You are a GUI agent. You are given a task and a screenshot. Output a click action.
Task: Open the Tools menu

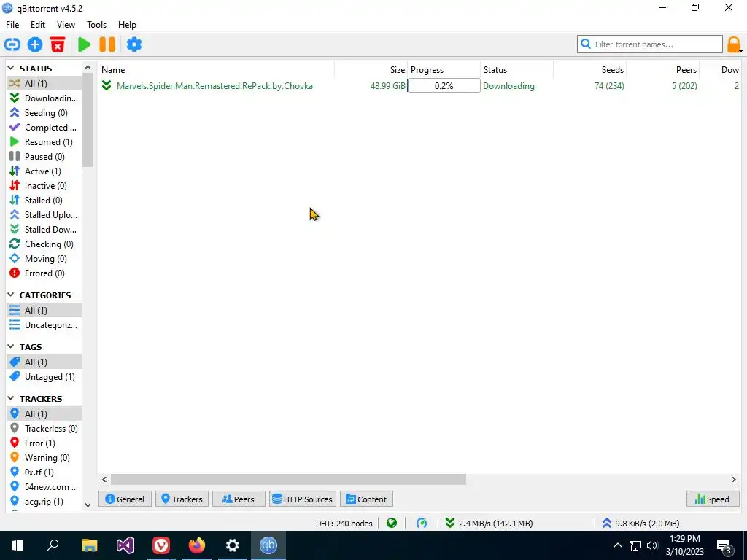tap(96, 25)
